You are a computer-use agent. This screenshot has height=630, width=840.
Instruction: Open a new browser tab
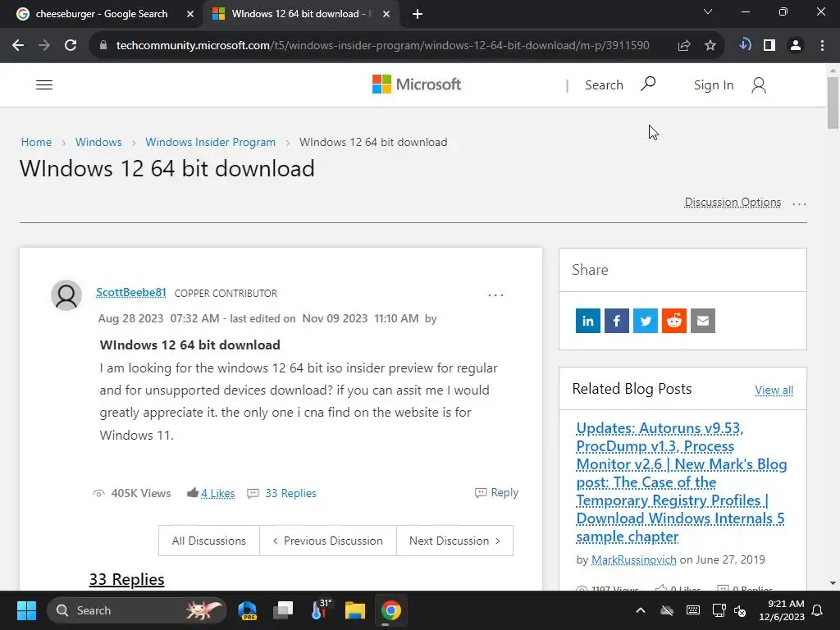(x=418, y=14)
